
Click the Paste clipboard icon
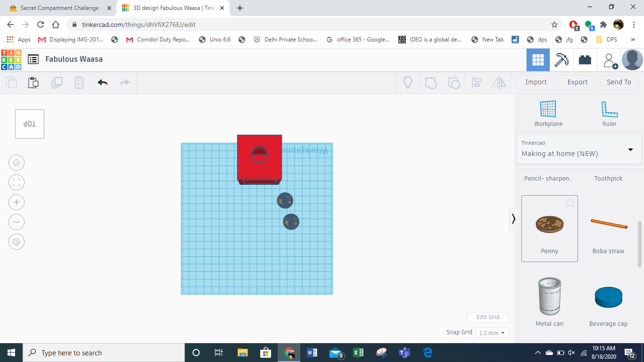coord(33,82)
